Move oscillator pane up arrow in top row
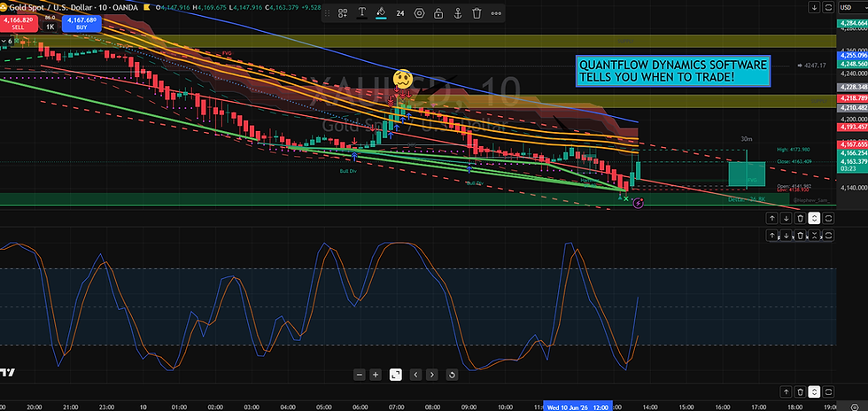 click(x=771, y=236)
